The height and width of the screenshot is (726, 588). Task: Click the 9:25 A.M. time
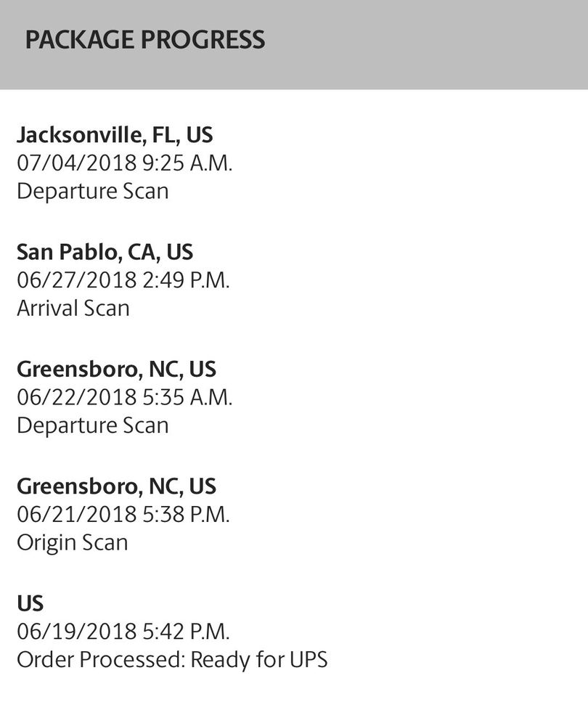187,163
